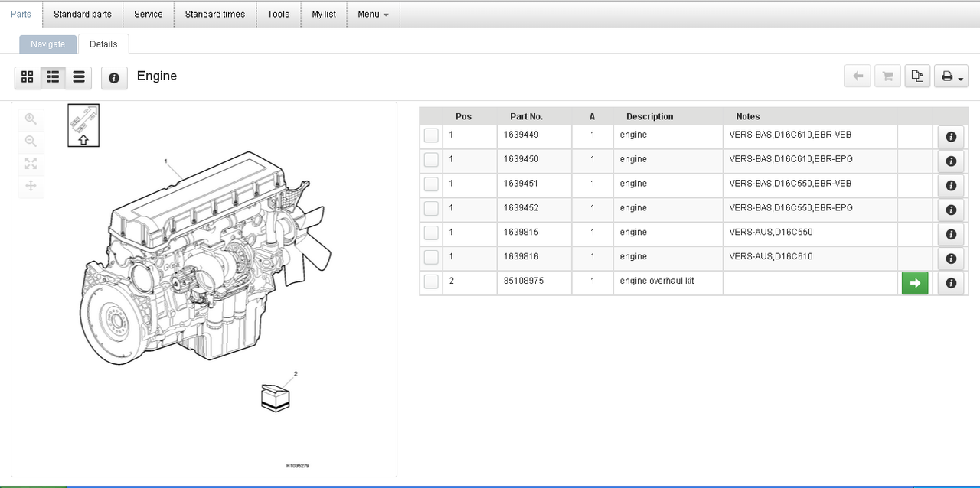Viewport: 980px width, 488px height.
Task: Click note VERS-AUS,D16C610
Action: pos(771,257)
